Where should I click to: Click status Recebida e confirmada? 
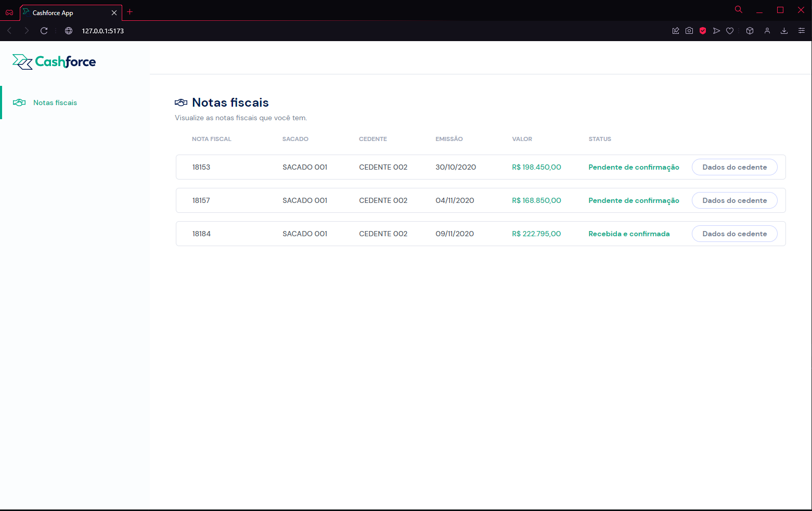point(629,234)
